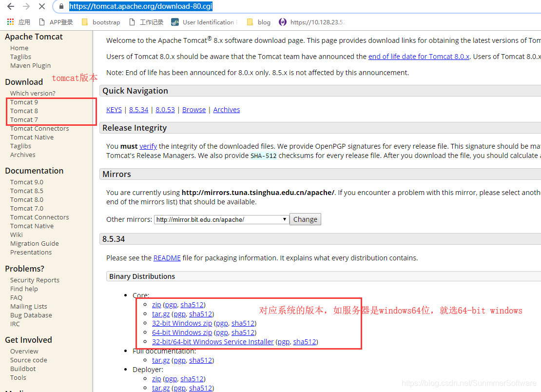The height and width of the screenshot is (392, 541).
Task: Download the 64-bit Windows zip
Action: coord(182,333)
